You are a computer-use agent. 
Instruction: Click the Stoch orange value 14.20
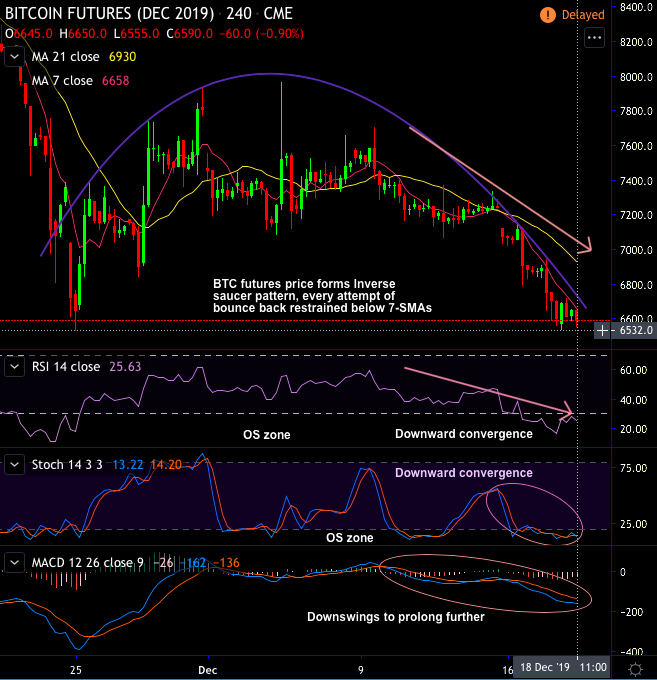(x=166, y=465)
